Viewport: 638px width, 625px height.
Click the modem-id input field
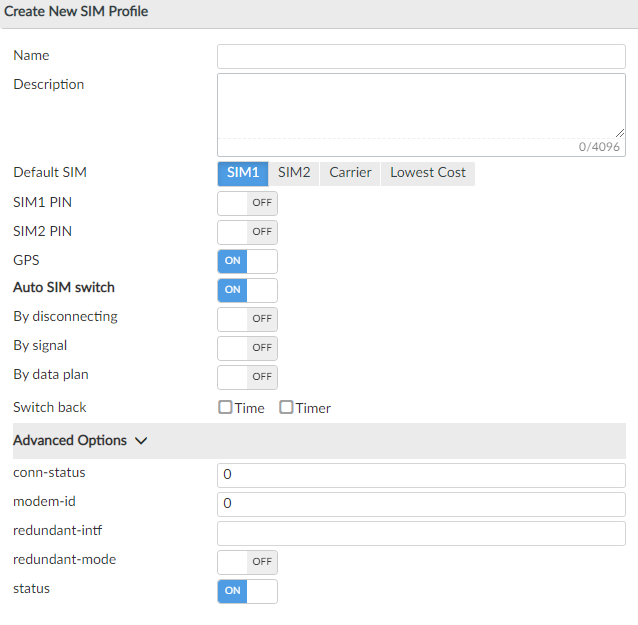click(421, 504)
